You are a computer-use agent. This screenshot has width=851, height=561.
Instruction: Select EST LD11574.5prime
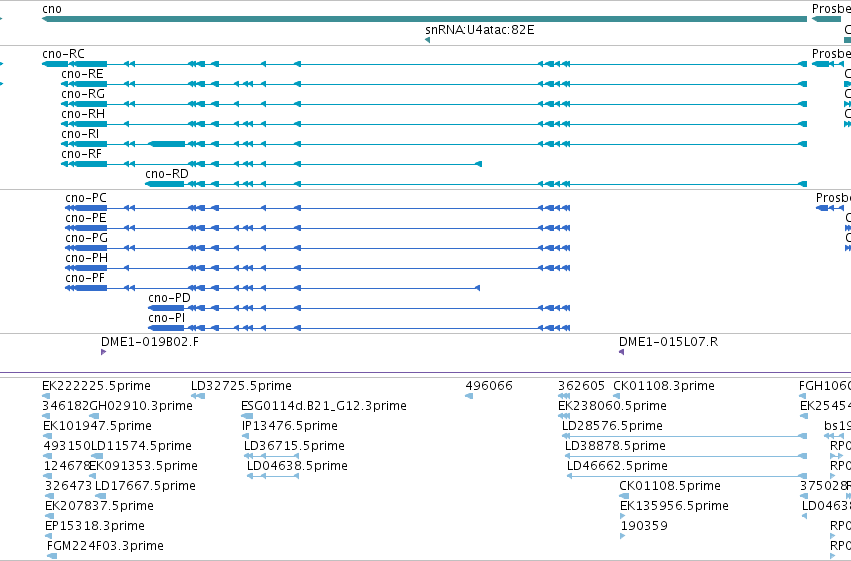tap(141, 446)
